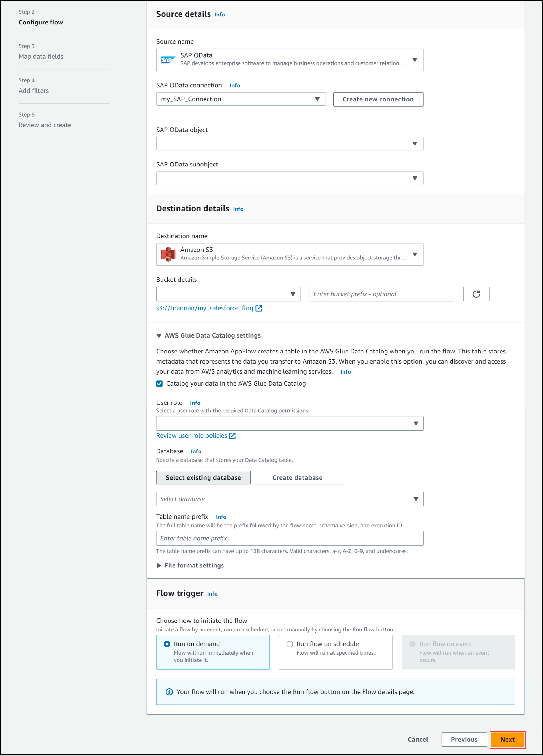This screenshot has height=756, width=543.
Task: Open the SAP OData object dropdown
Action: click(289, 144)
